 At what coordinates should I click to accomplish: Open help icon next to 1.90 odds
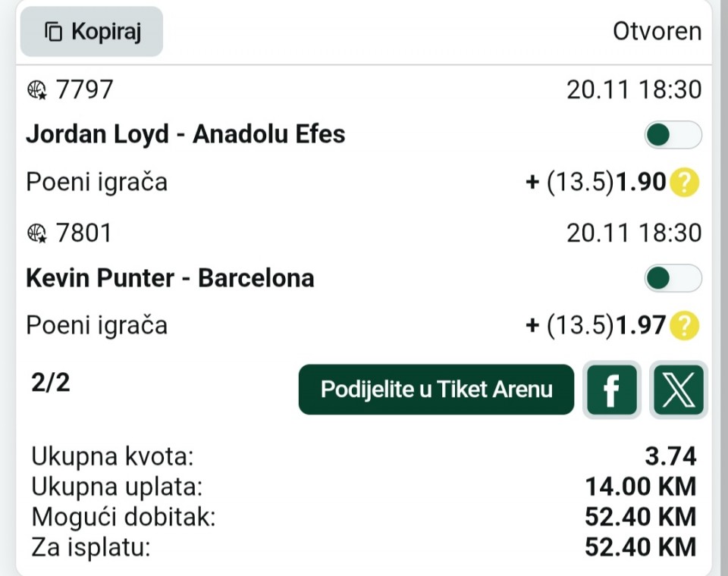(x=684, y=183)
